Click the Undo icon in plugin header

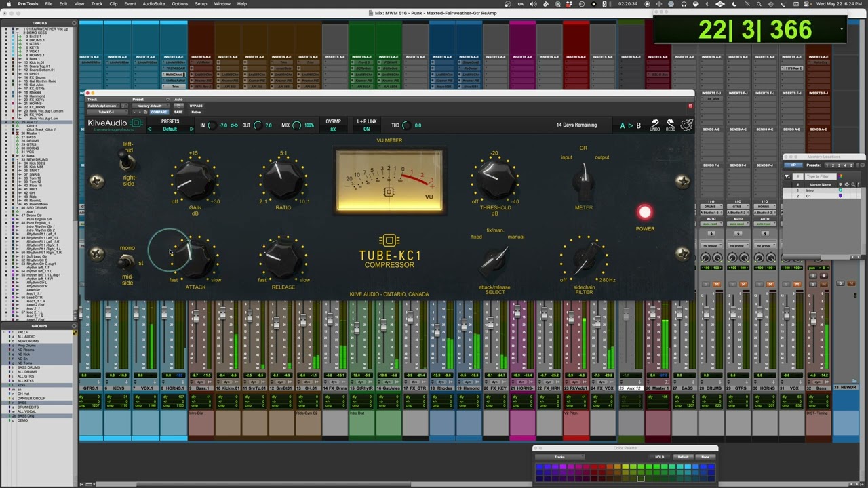point(654,125)
